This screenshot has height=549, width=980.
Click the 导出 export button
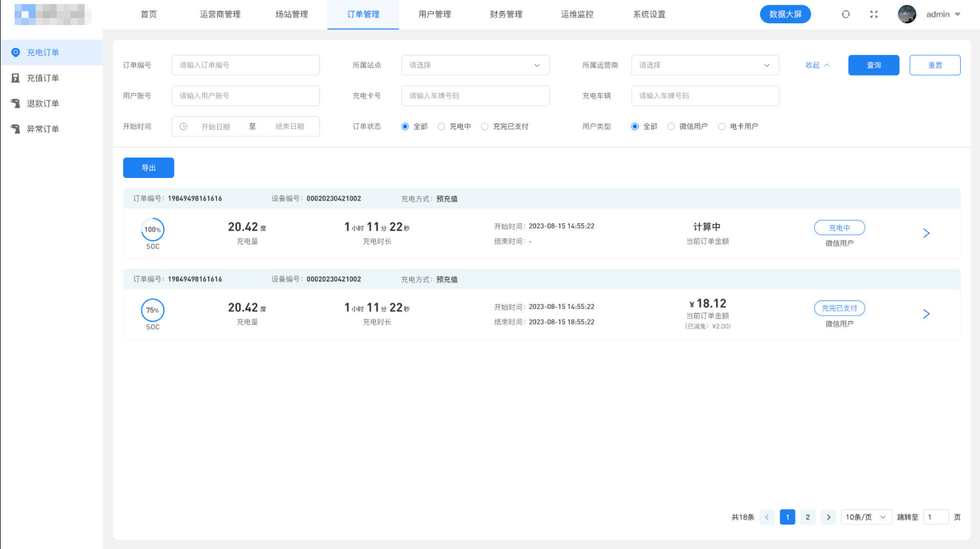148,168
